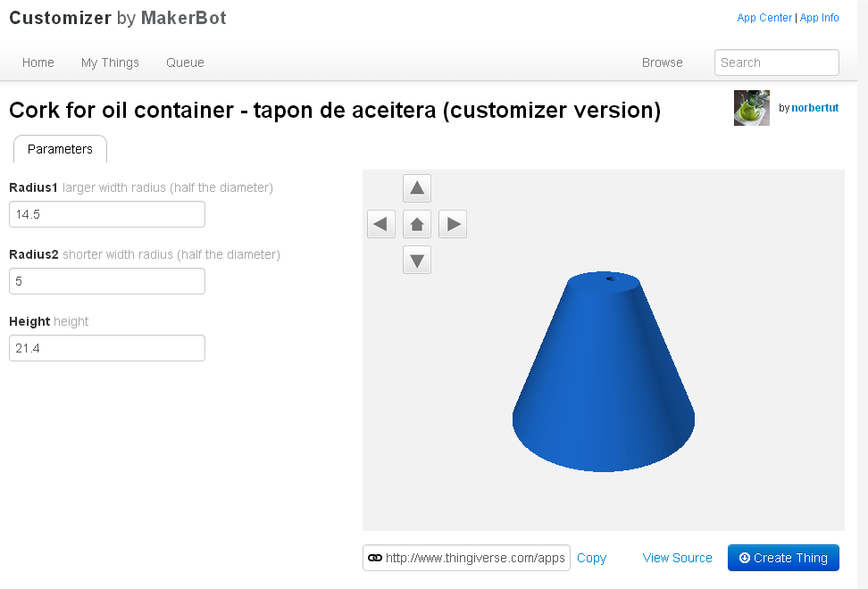
Task: Rotate the 3D view down with the down arrow
Action: (417, 260)
